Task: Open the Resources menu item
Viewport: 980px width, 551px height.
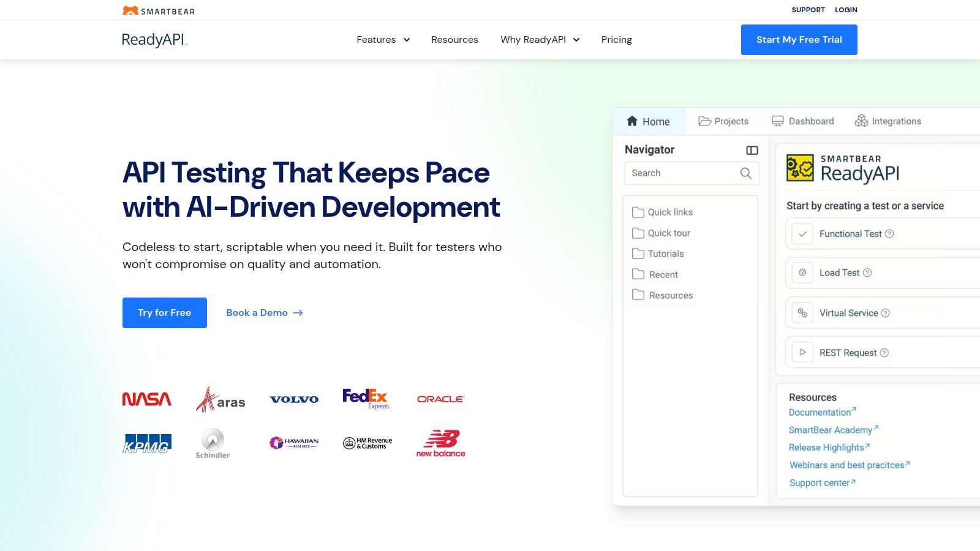Action: tap(454, 40)
